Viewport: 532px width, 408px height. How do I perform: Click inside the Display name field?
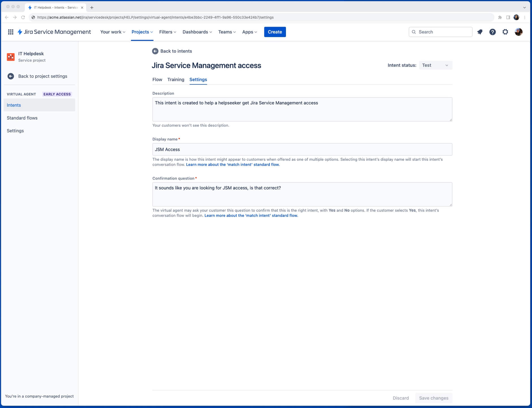pyautogui.click(x=302, y=149)
